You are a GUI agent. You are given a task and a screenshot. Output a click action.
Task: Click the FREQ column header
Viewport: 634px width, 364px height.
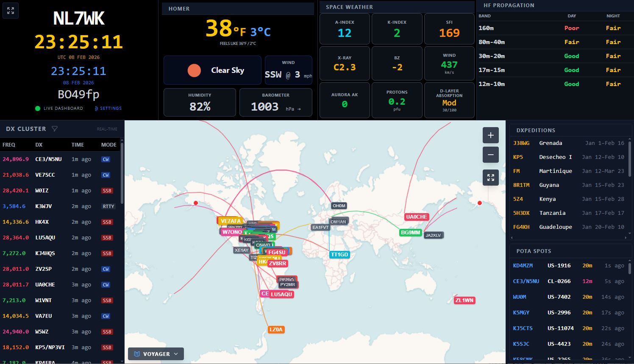pyautogui.click(x=9, y=145)
